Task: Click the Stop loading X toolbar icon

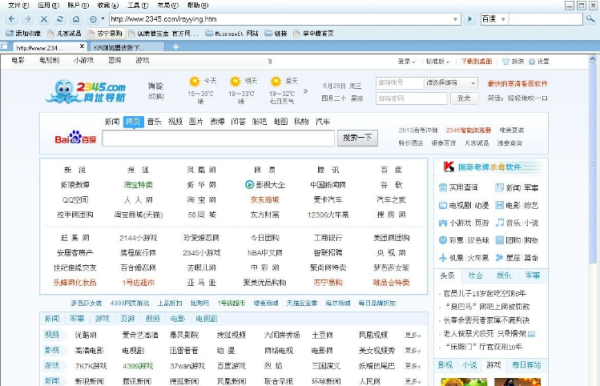Action: pos(44,19)
